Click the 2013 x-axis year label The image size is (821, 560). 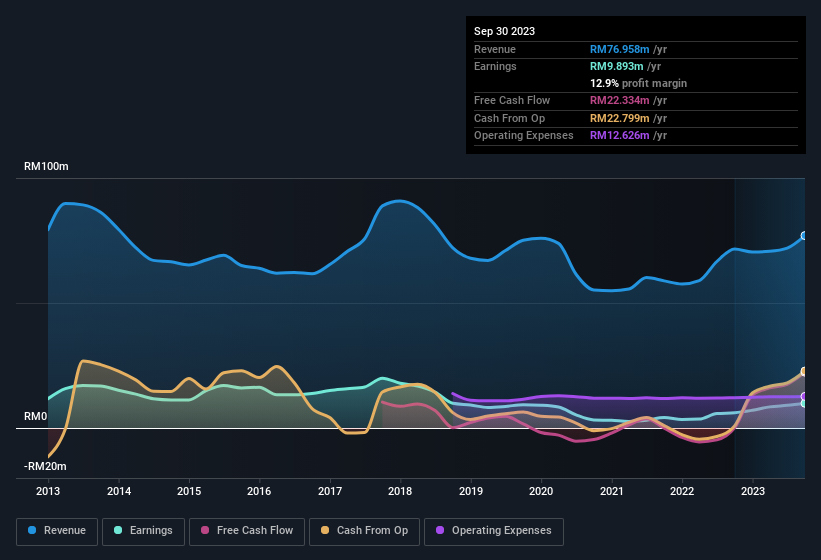point(48,491)
